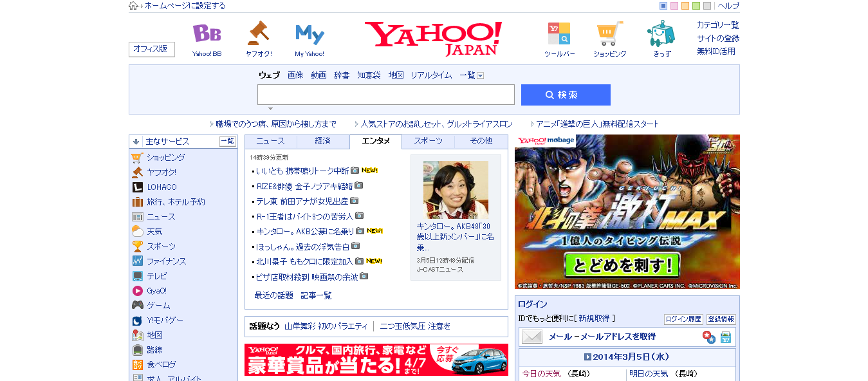Select the pink theme color swatch
The height and width of the screenshot is (381, 868).
(x=674, y=6)
